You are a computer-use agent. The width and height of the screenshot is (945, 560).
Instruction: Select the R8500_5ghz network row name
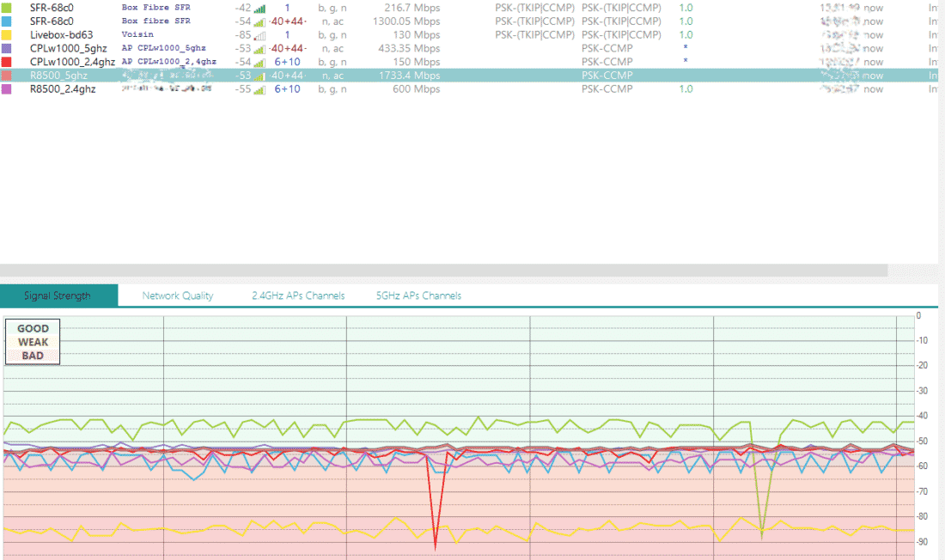pyautogui.click(x=58, y=76)
